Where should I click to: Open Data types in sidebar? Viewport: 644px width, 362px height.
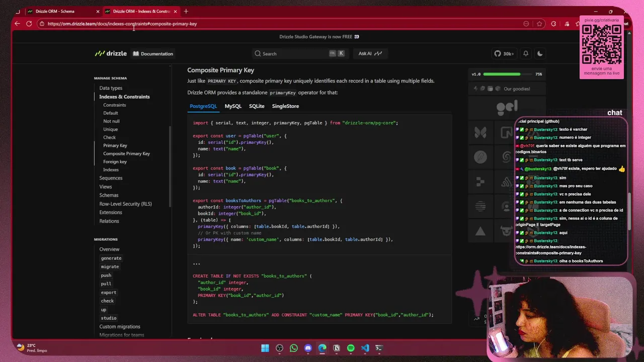[111, 88]
